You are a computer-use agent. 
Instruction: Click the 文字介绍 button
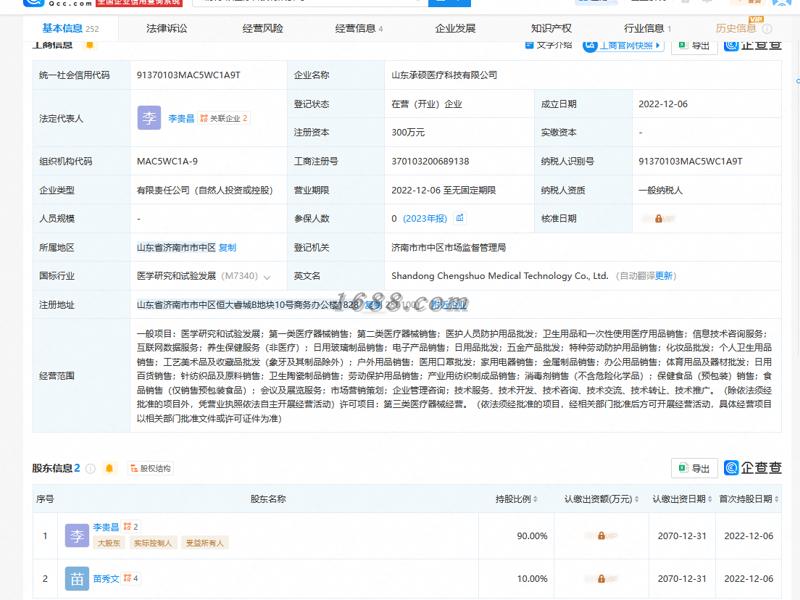pyautogui.click(x=549, y=45)
